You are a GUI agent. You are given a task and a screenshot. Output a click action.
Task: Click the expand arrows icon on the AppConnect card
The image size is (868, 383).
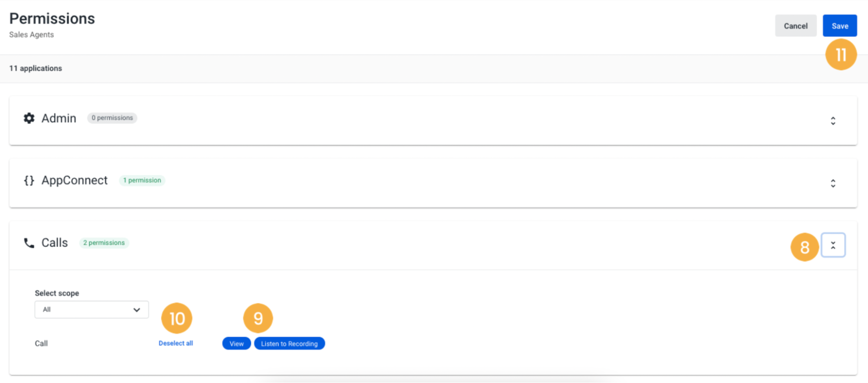point(833,183)
